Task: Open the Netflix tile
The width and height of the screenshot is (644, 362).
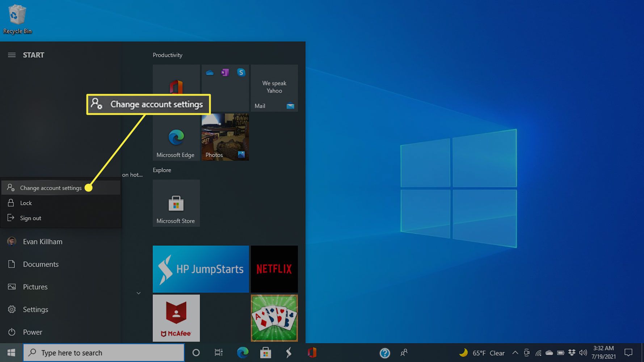Action: pos(274,269)
